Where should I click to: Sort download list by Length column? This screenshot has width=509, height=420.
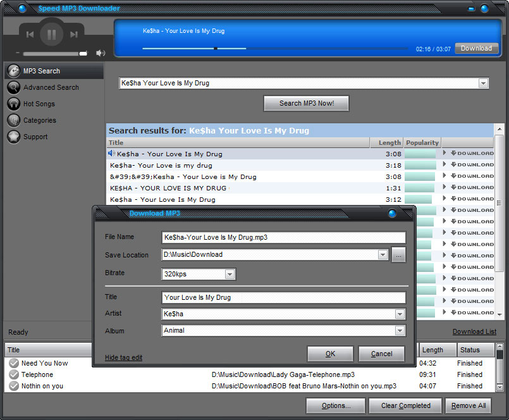point(438,350)
